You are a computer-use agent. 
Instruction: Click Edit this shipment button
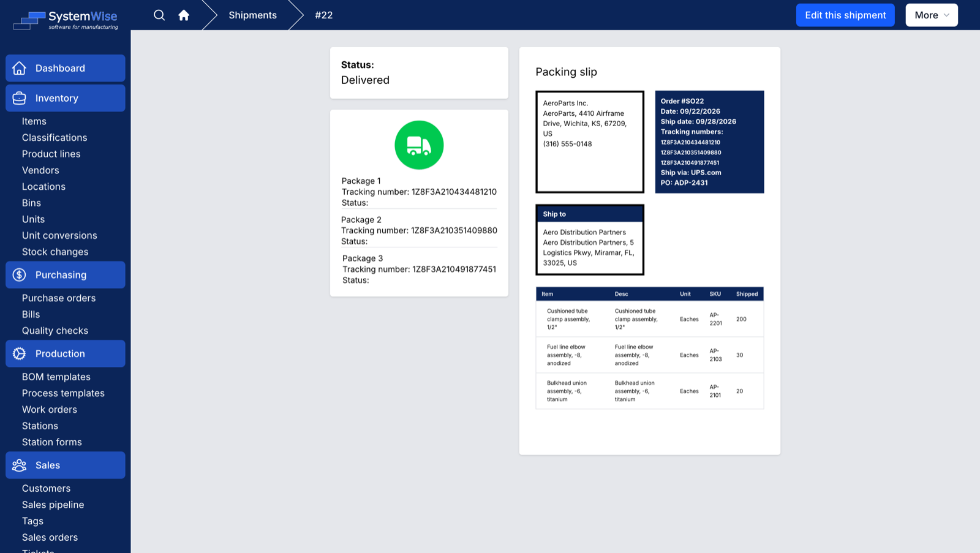[x=845, y=15]
